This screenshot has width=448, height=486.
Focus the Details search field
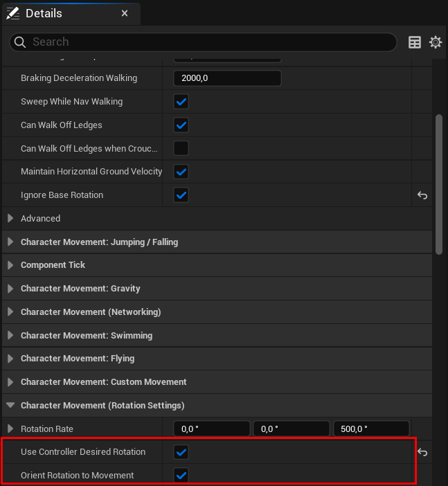click(x=203, y=42)
